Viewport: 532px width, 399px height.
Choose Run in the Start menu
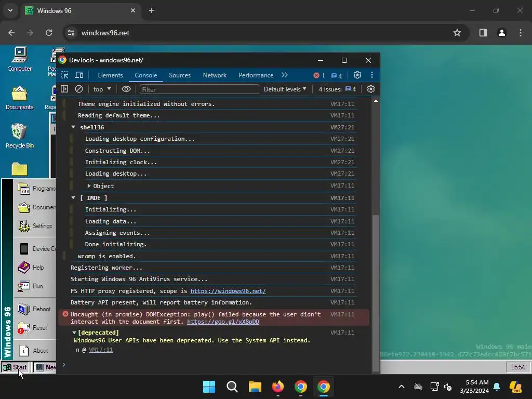click(35, 286)
